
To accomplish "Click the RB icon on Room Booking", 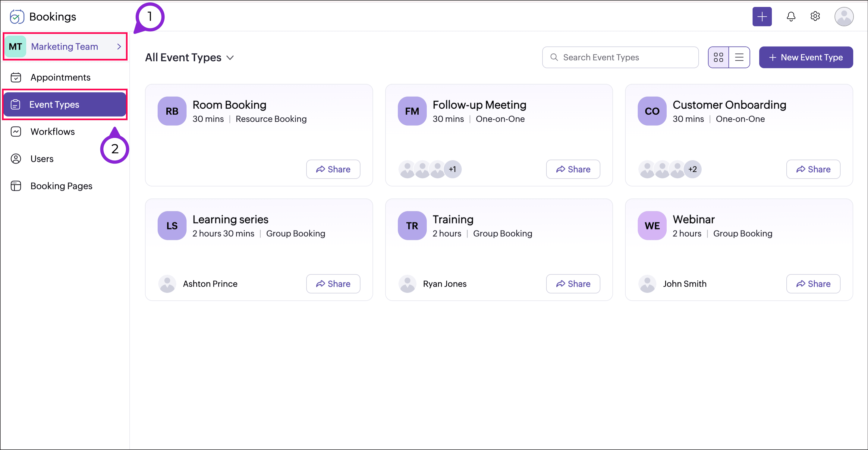I will pyautogui.click(x=172, y=111).
